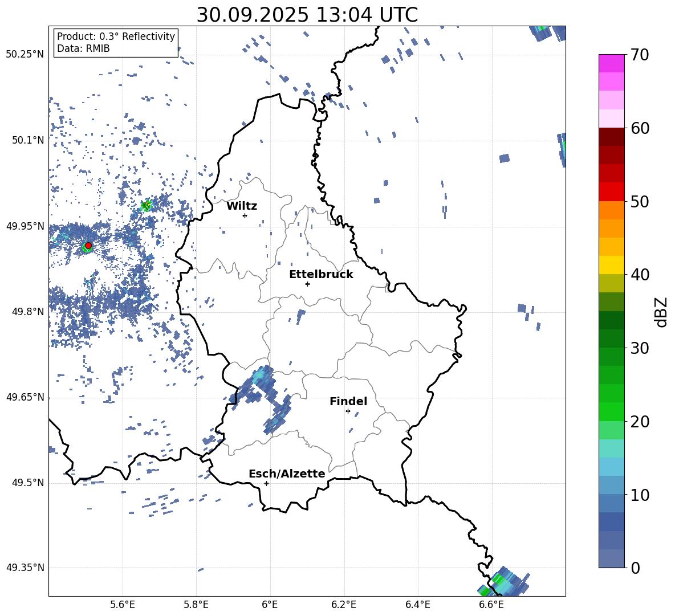Viewport: 675px width, 616px height.
Task: Click the 'Esch/Alzette' map label
Action: [x=287, y=474]
